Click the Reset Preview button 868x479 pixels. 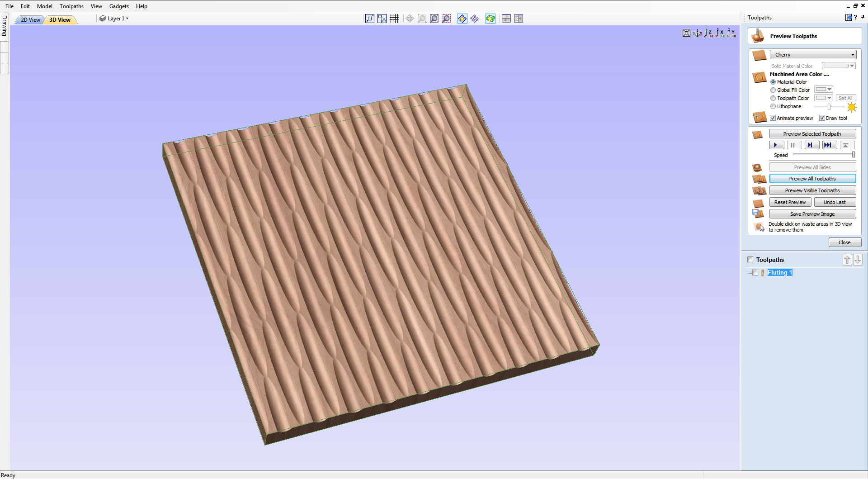coord(790,202)
